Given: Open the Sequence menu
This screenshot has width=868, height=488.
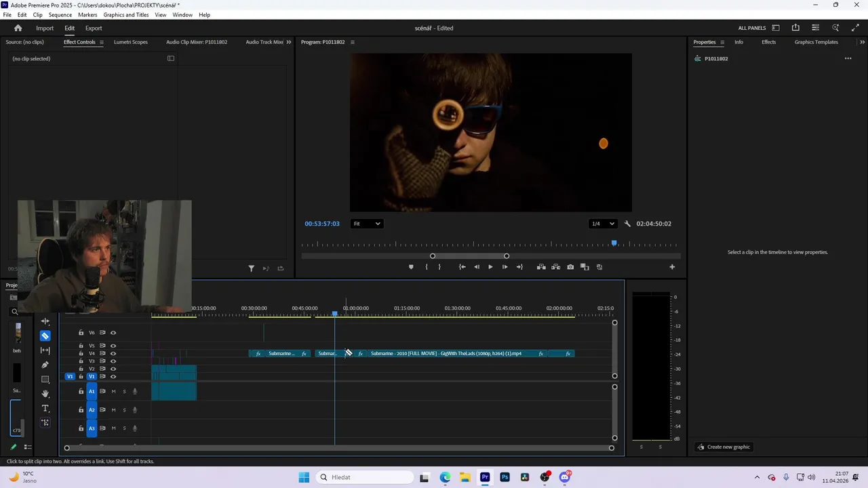Looking at the screenshot, I should point(60,14).
